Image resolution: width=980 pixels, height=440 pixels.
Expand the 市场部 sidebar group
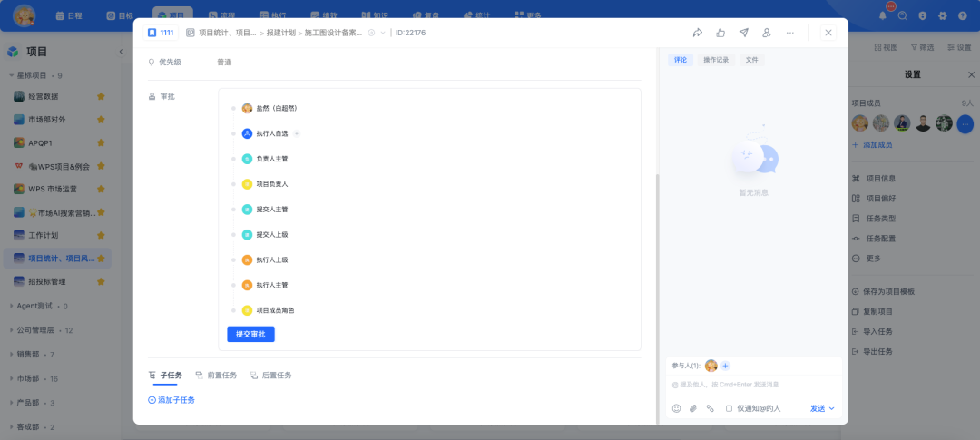[11, 378]
